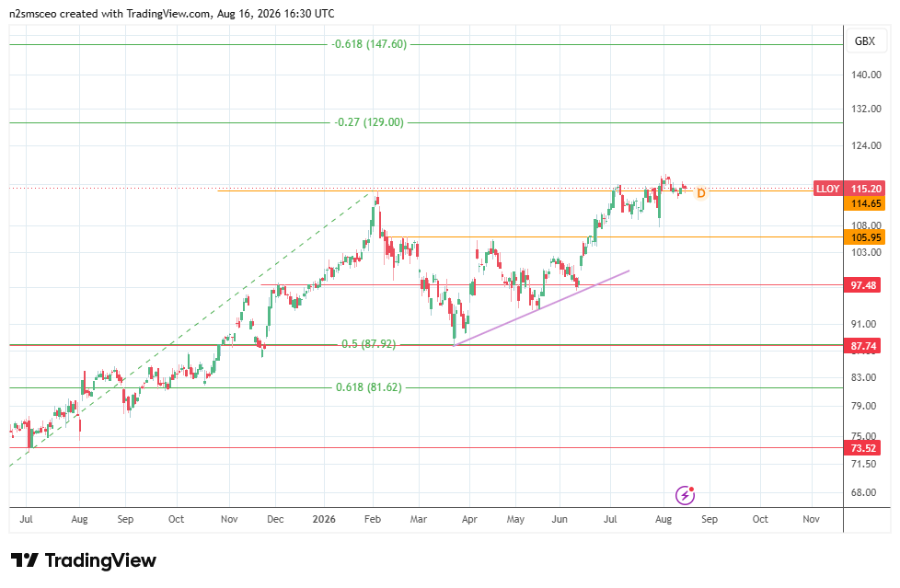The width and height of the screenshot is (900, 588).
Task: Click the 132.00 price scale value
Action: (866, 109)
